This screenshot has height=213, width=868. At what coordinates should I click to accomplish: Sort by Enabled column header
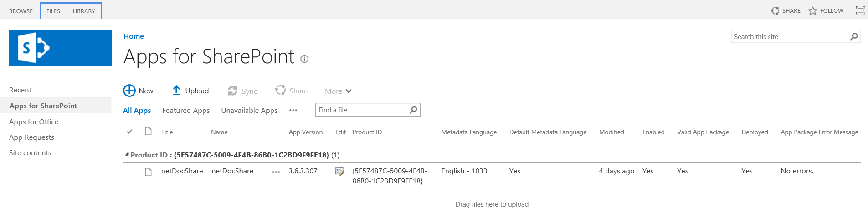pos(653,132)
